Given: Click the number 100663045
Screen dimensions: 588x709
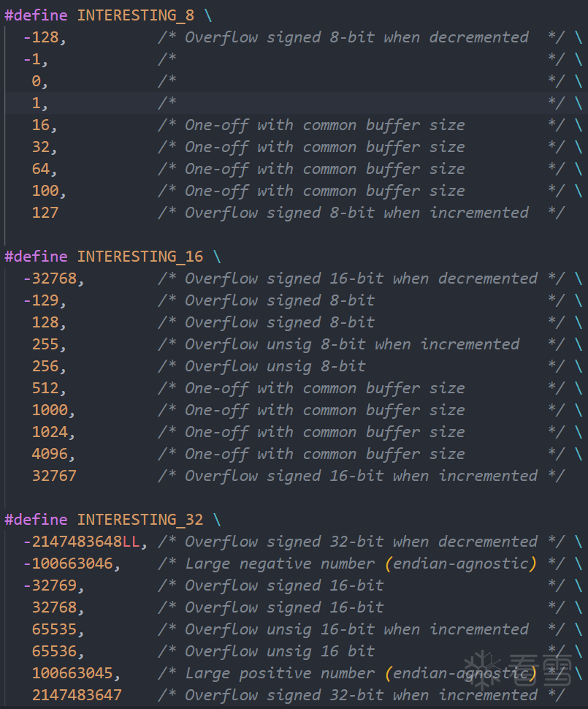Looking at the screenshot, I should click(72, 673).
